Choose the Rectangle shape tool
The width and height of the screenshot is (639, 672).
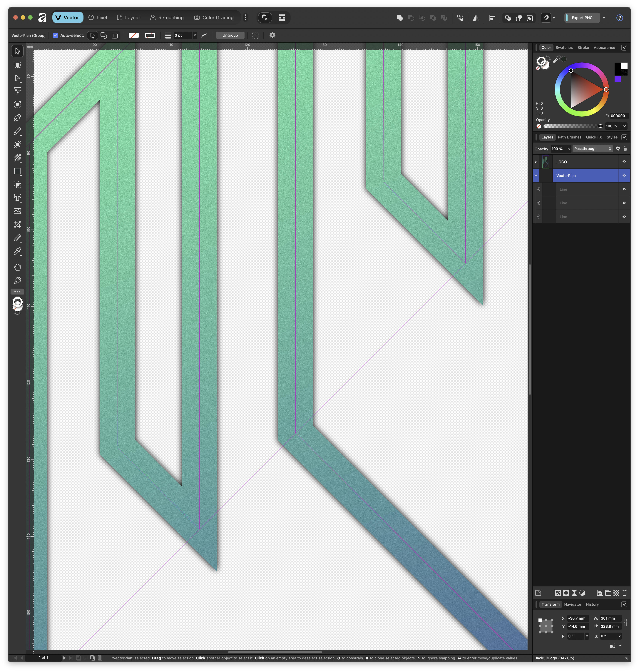17,171
